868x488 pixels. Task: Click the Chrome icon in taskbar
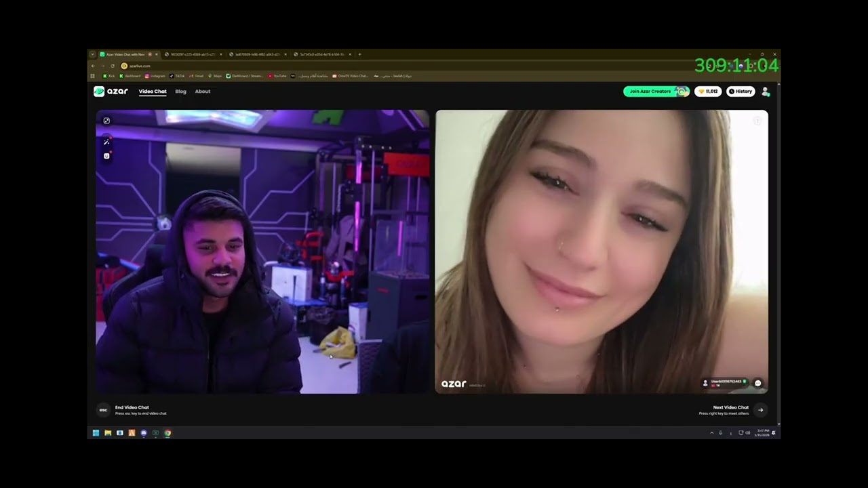[x=167, y=432]
